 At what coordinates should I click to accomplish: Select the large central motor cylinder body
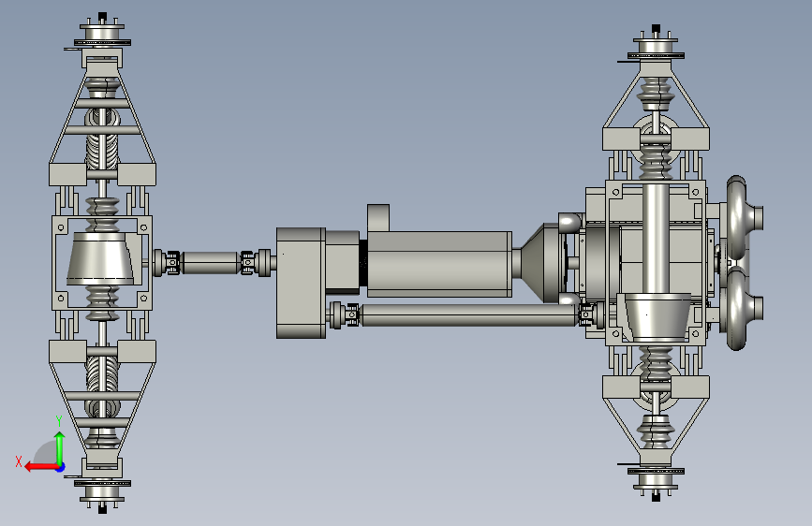coord(439,264)
